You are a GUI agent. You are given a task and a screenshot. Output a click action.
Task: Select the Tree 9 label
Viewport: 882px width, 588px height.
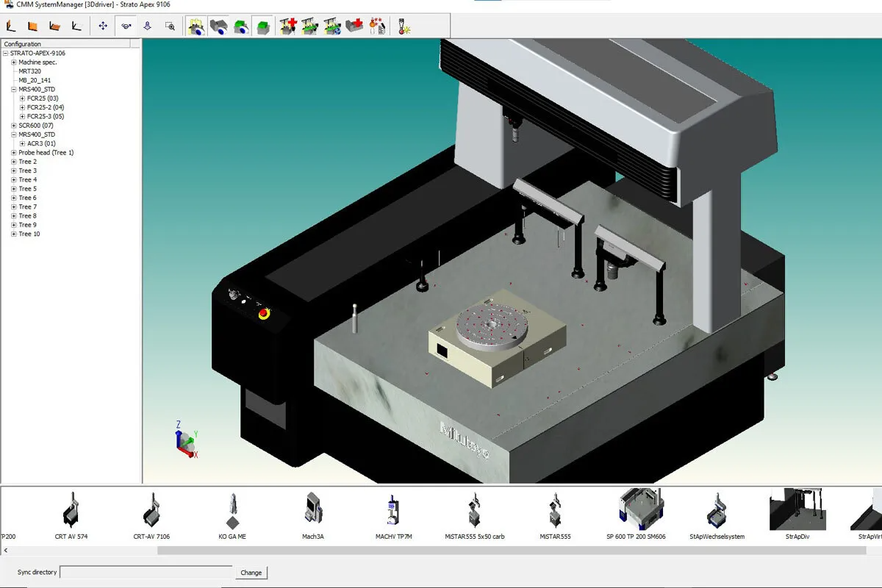(27, 225)
